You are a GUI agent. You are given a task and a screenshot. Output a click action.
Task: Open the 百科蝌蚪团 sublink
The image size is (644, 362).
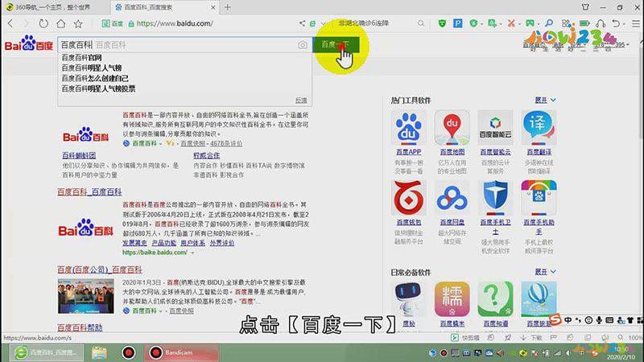pyautogui.click(x=79, y=155)
